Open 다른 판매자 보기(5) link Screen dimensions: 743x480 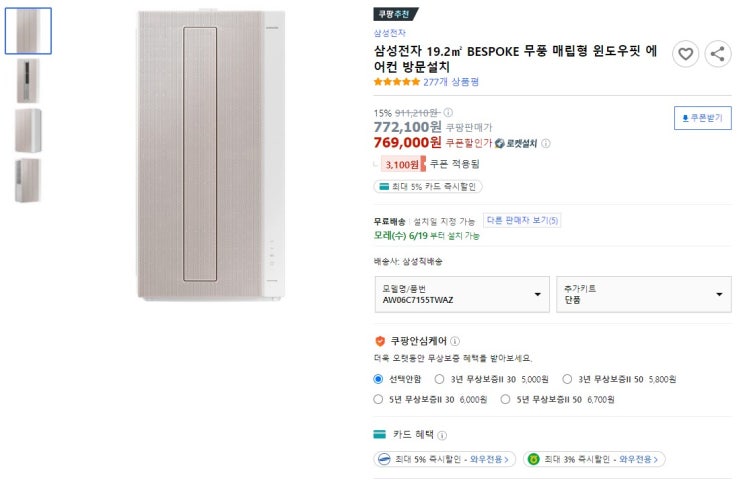click(x=522, y=220)
